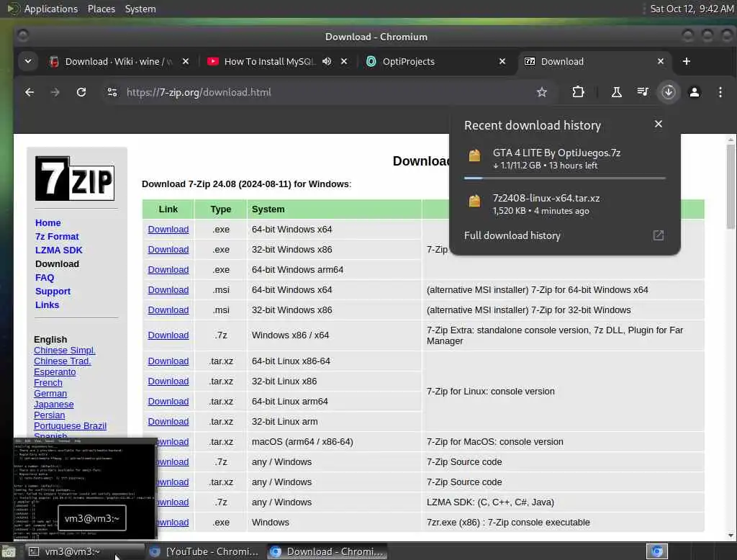Click the clock showing Sat Oct 12
The height and width of the screenshot is (560, 737).
pyautogui.click(x=692, y=9)
